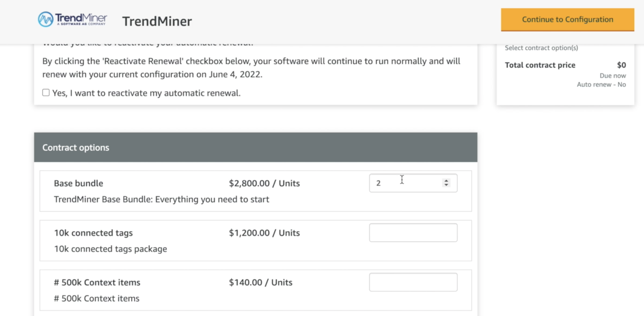Image resolution: width=644 pixels, height=316 pixels.
Task: Click Total contract price in summary panel
Action: click(540, 65)
